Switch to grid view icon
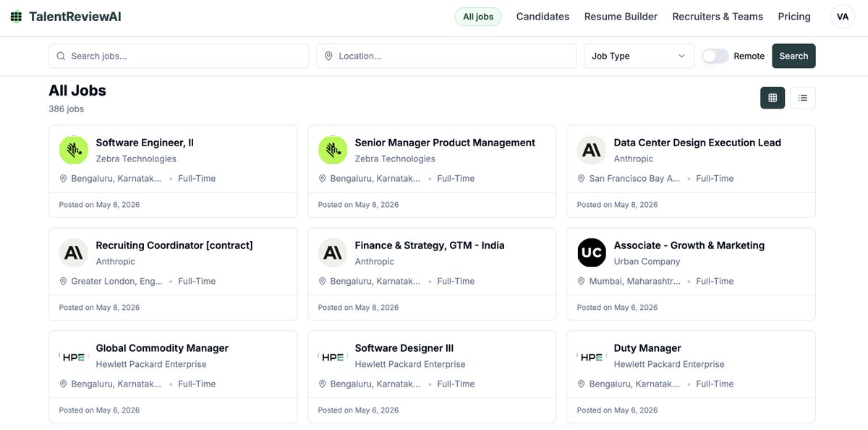The width and height of the screenshot is (868, 430). tap(773, 98)
